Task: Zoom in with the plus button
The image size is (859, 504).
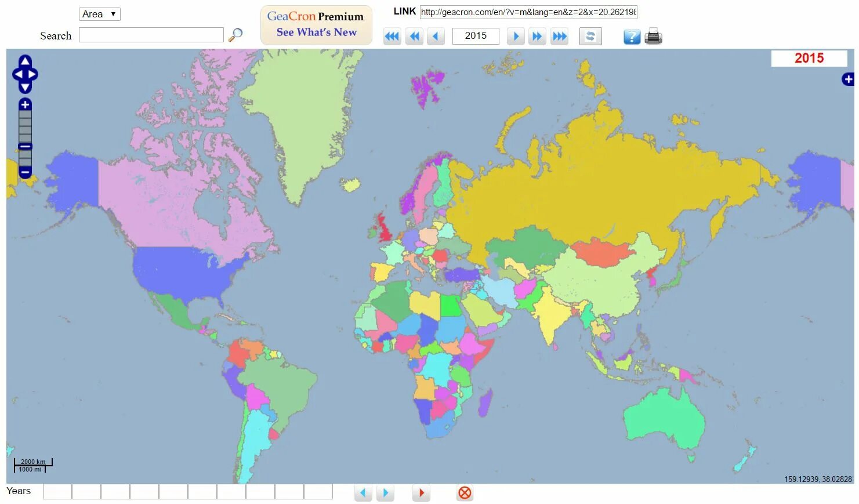Action: pos(25,104)
